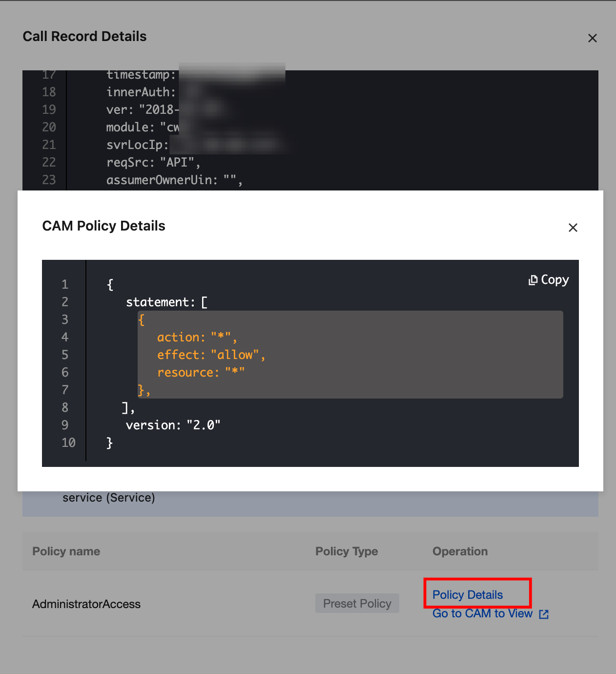Click the effect "allow" code line
The height and width of the screenshot is (674, 616).
pos(211,355)
